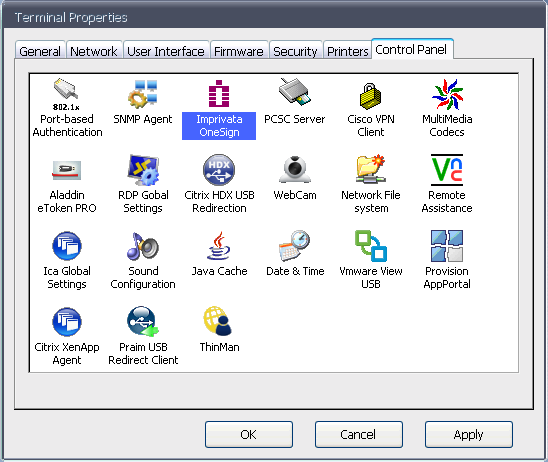Image resolution: width=548 pixels, height=462 pixels.
Task: Click the Cancel button
Action: point(358,434)
